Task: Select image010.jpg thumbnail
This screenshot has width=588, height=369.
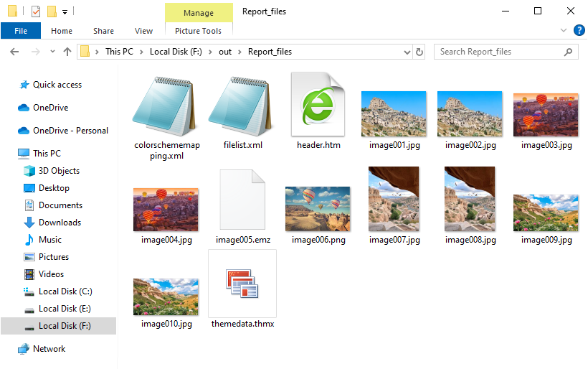Action: click(x=166, y=296)
